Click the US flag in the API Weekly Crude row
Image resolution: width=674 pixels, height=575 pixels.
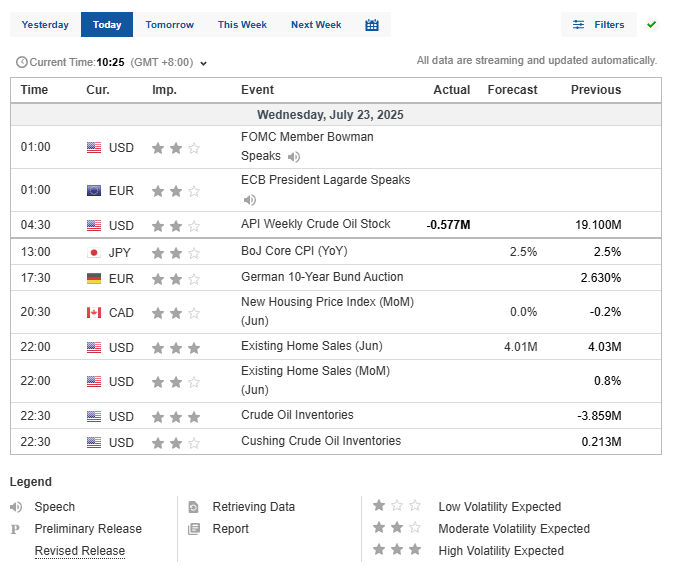(x=94, y=225)
